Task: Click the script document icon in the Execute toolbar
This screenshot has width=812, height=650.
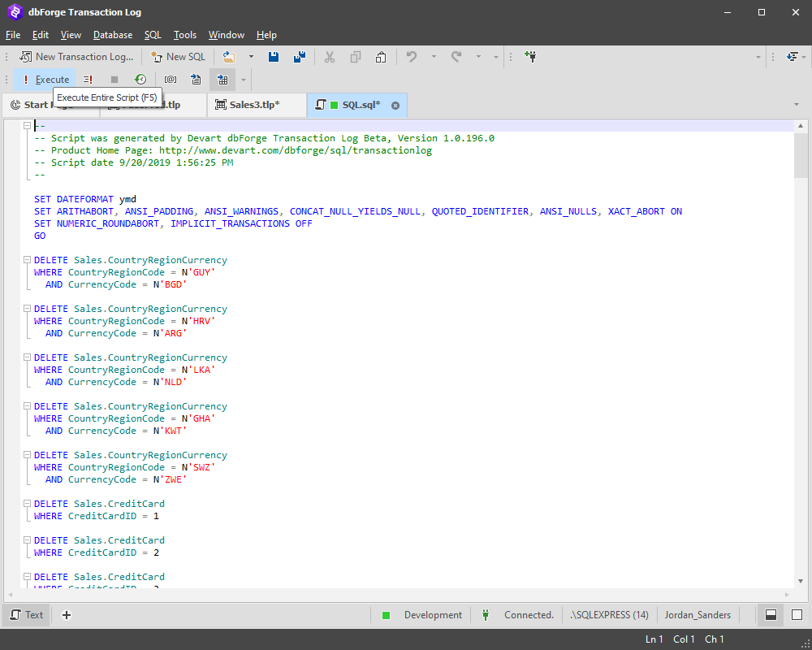Action: coord(196,80)
